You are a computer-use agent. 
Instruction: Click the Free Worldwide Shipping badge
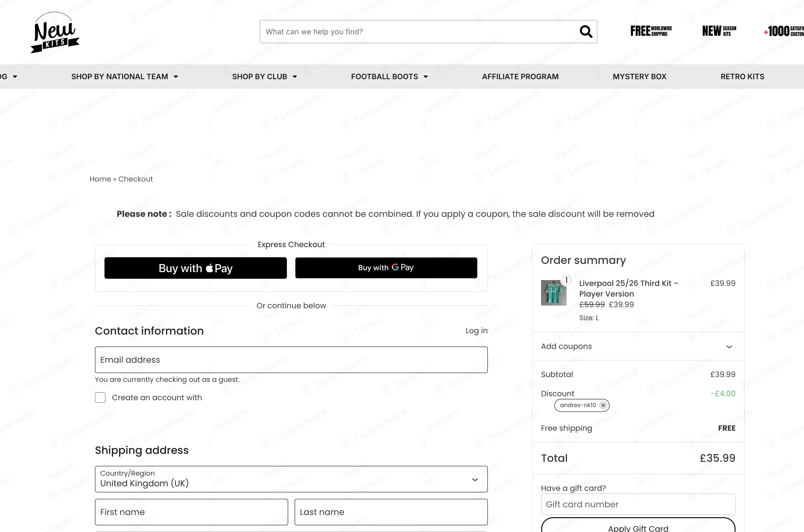point(651,31)
